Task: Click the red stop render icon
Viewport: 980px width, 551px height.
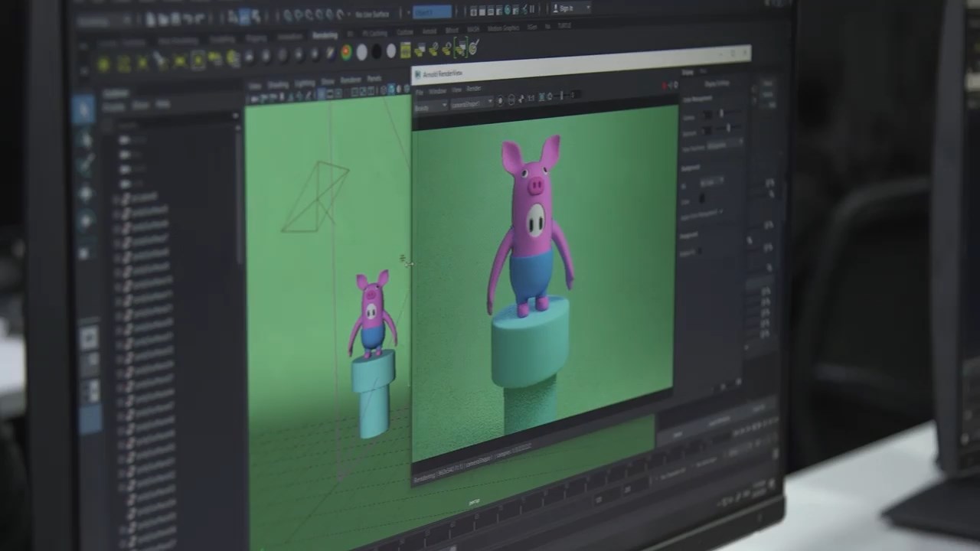Action: click(x=665, y=85)
